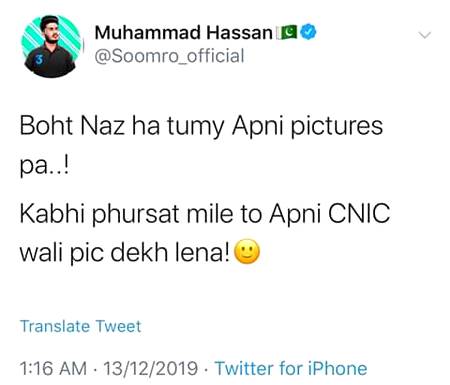Click the word 'CNIC' in the tweet
This screenshot has height=385, width=450.
coord(359,213)
